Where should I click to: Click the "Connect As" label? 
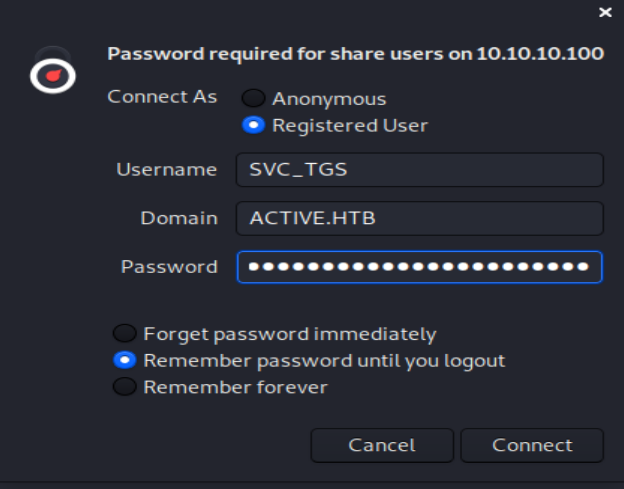click(162, 98)
